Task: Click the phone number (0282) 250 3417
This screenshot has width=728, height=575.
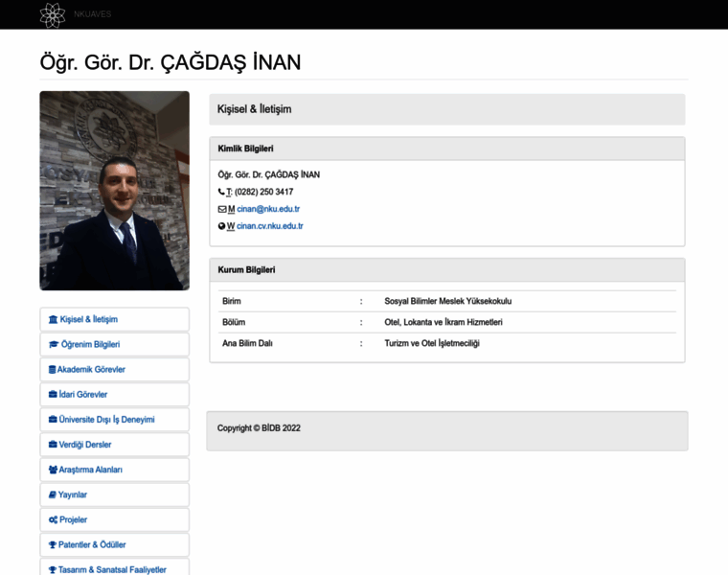Action: (263, 192)
